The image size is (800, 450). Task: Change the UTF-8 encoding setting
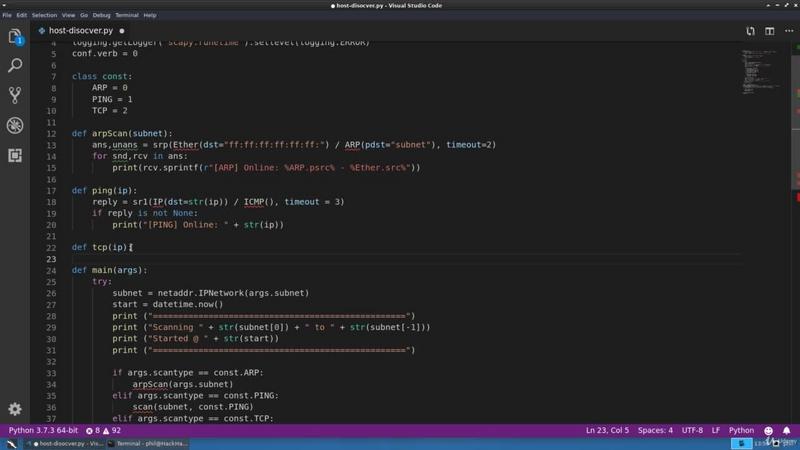click(692, 431)
